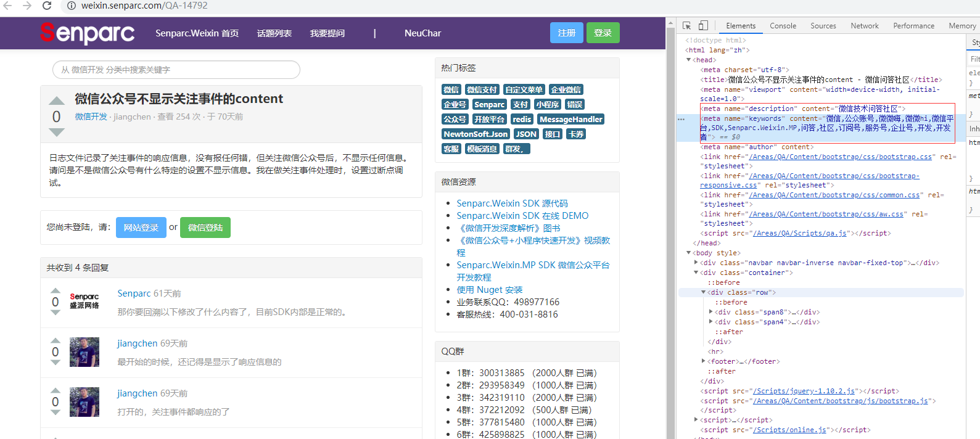Click the 网站登录 button

tap(141, 228)
